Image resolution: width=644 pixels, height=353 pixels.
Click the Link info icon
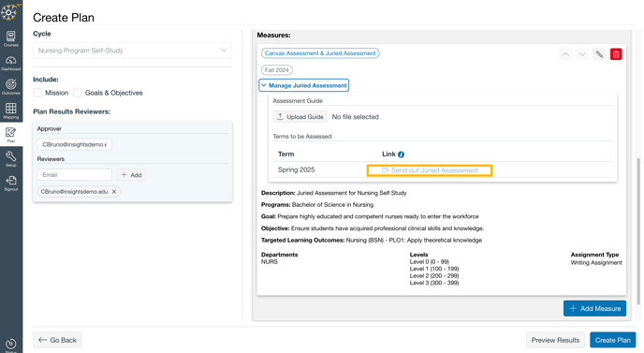click(402, 154)
